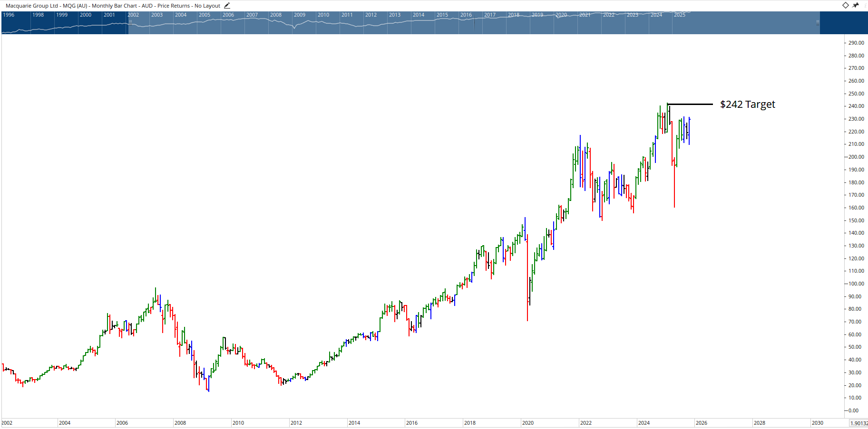Click the 2030 label on date axis

click(817, 423)
